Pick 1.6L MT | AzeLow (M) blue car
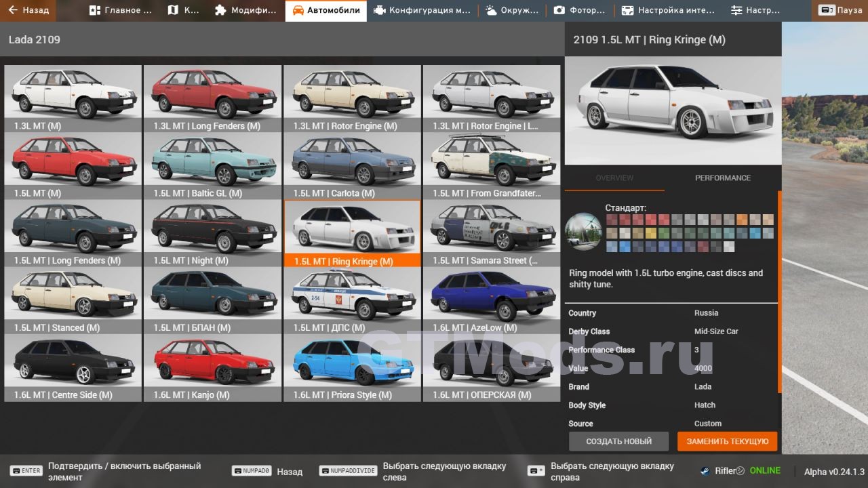The width and height of the screenshot is (868, 488). [x=492, y=300]
